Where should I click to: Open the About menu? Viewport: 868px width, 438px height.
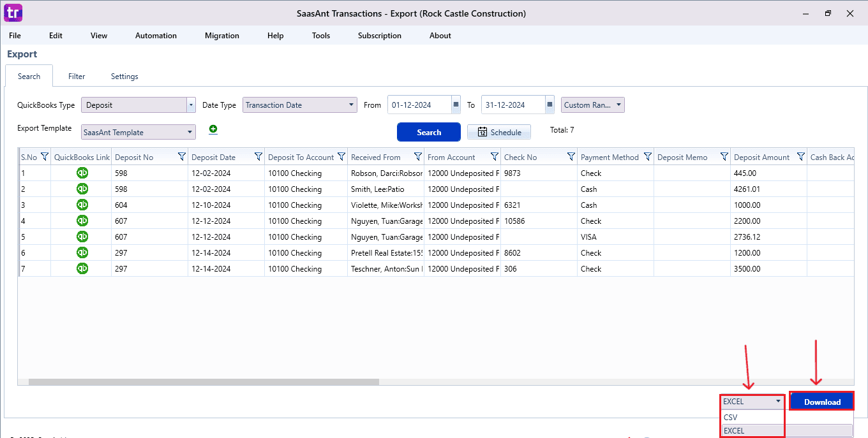(440, 36)
